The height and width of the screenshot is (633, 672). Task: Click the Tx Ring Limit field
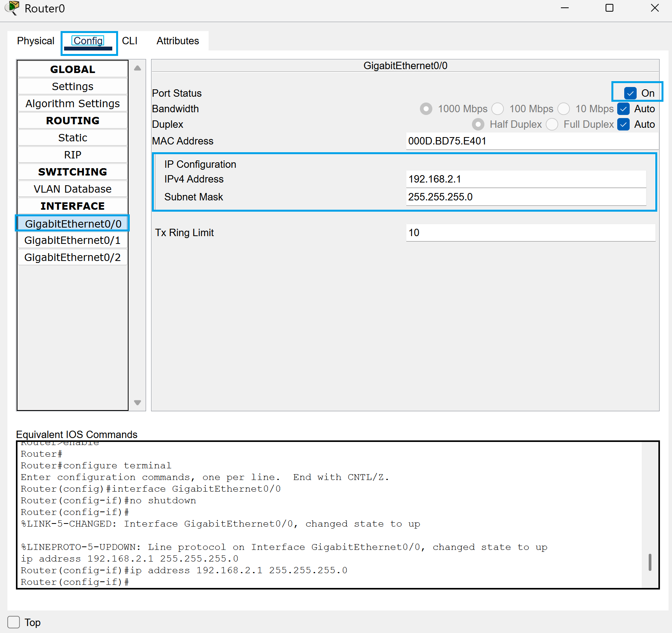click(531, 233)
